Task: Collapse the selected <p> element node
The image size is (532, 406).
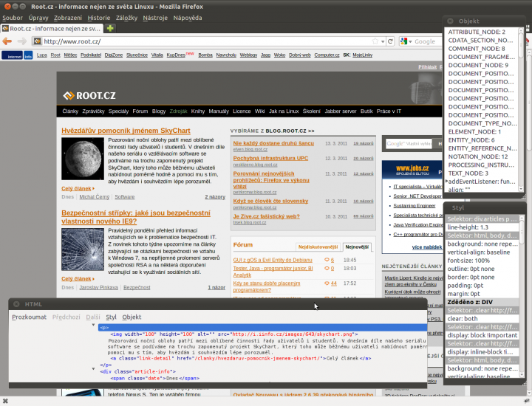Action: 93,325
